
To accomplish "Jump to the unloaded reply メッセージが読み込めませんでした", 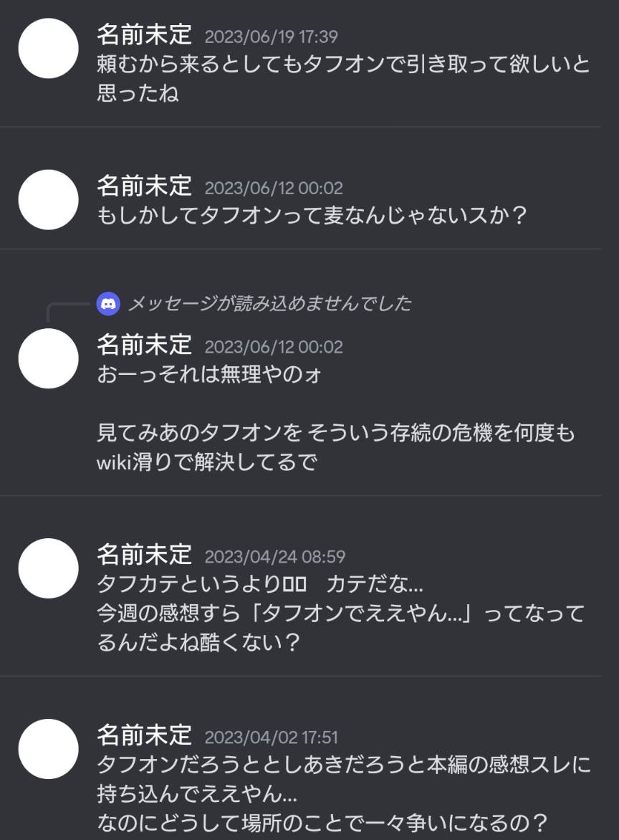I will pyautogui.click(x=269, y=304).
